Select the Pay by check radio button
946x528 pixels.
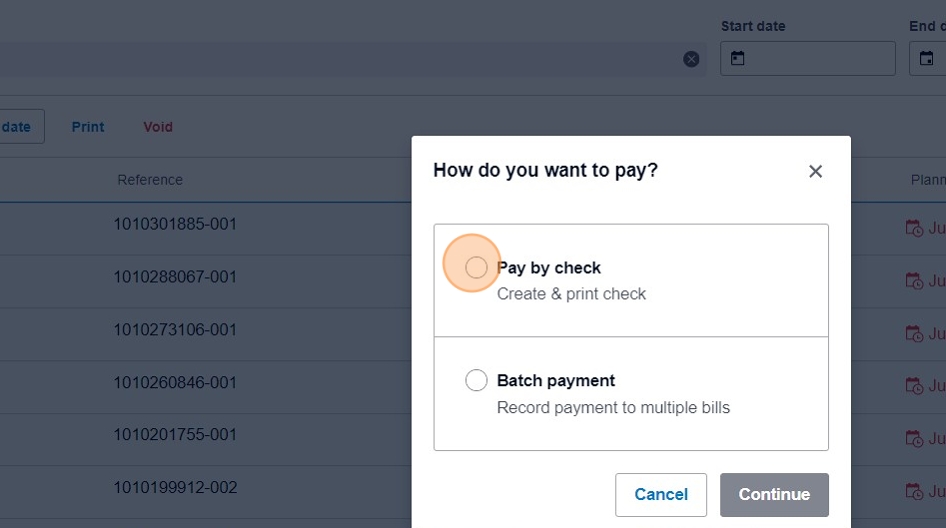pyautogui.click(x=476, y=267)
